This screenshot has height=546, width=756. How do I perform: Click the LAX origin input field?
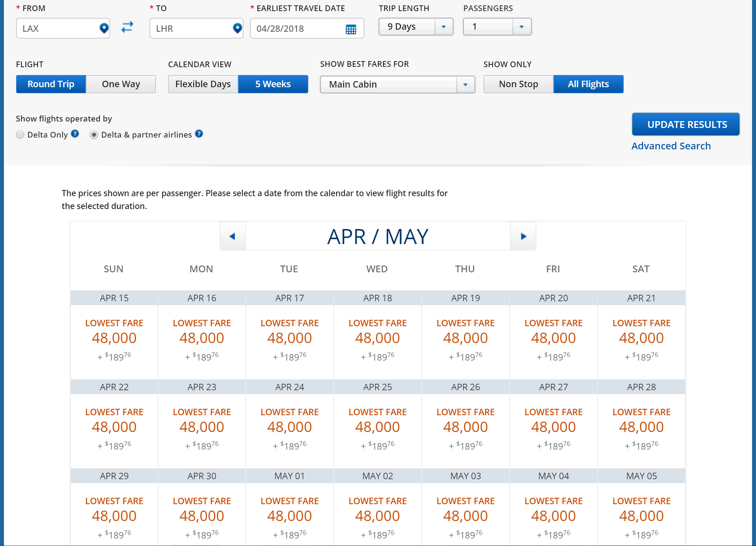click(x=57, y=29)
